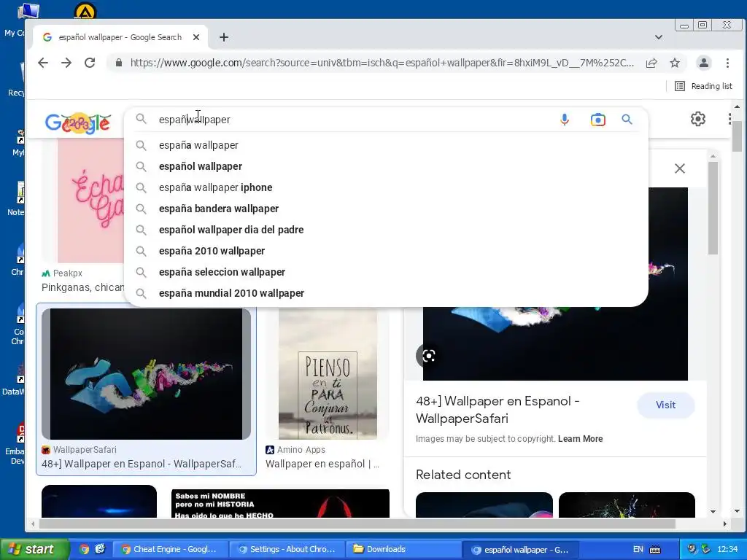Click the preview panel vertical scrollbar
This screenshot has width=747, height=560.
(x=713, y=208)
